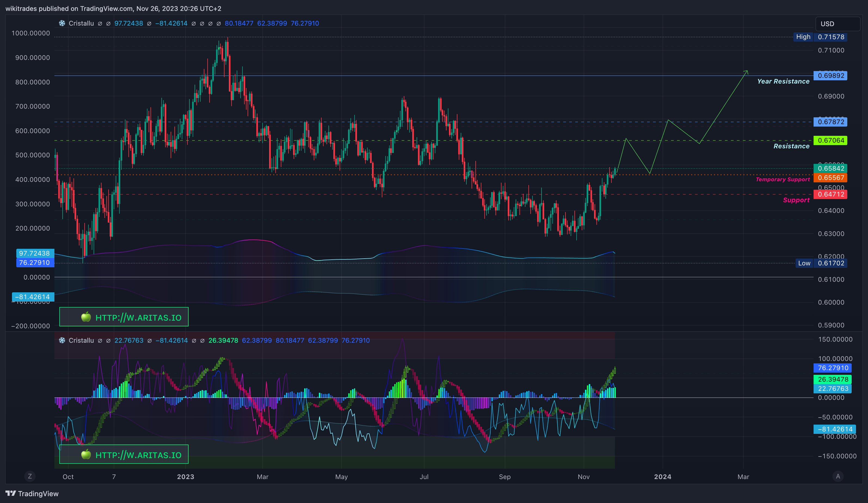Image resolution: width=868 pixels, height=503 pixels.
Task: Click the 2024 label on time axis
Action: point(663,477)
